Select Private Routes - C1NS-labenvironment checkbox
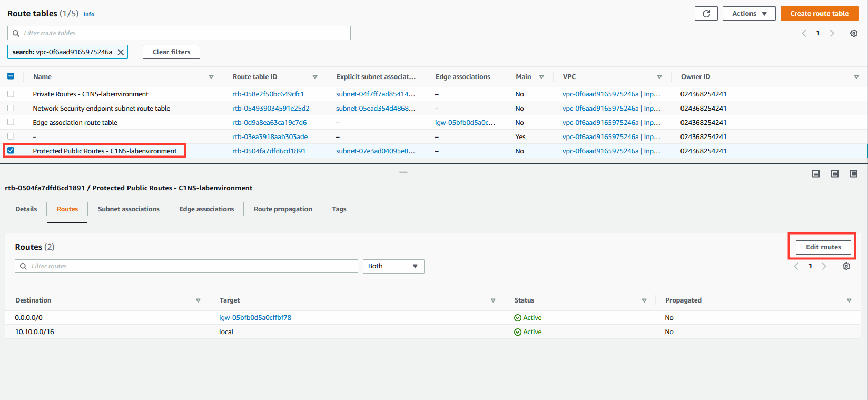This screenshot has width=868, height=400. pos(11,94)
